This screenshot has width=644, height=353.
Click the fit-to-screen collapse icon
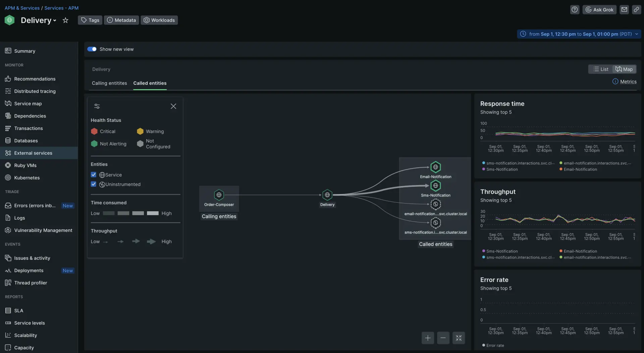[459, 338]
